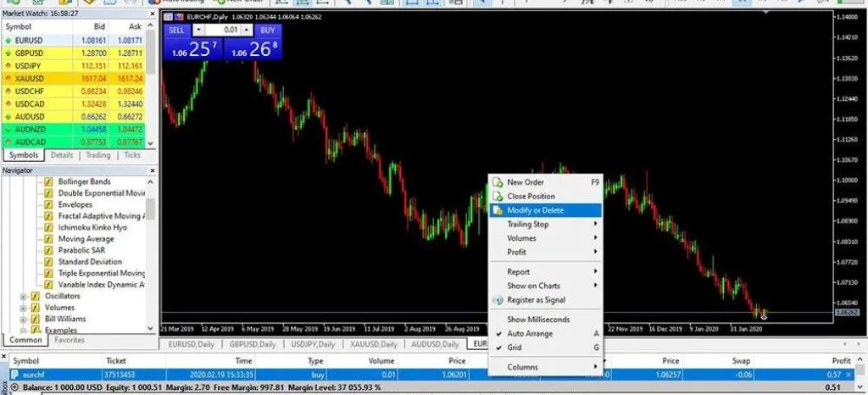Open the XAUUSD,Daily chart tab
868x395 pixels.
click(373, 344)
